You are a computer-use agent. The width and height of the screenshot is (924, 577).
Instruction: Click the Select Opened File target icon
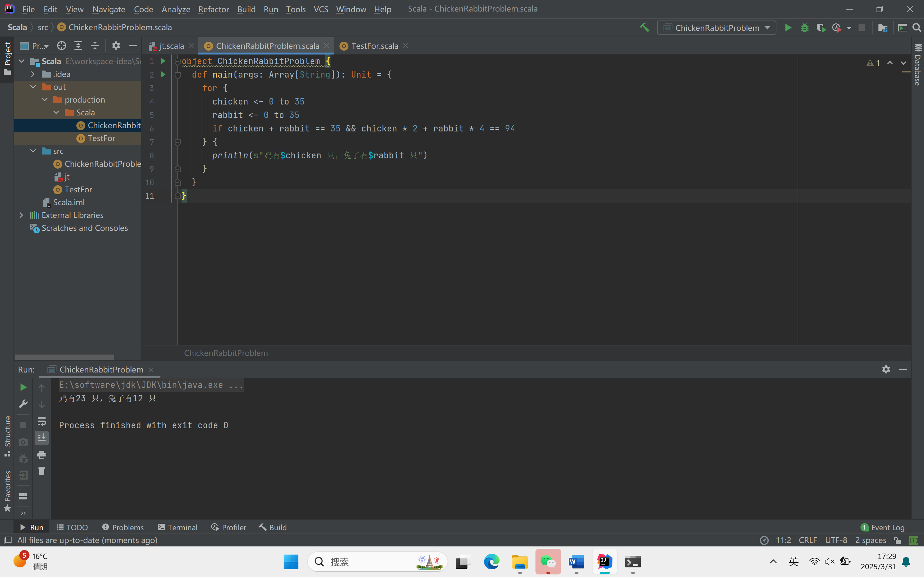62,46
